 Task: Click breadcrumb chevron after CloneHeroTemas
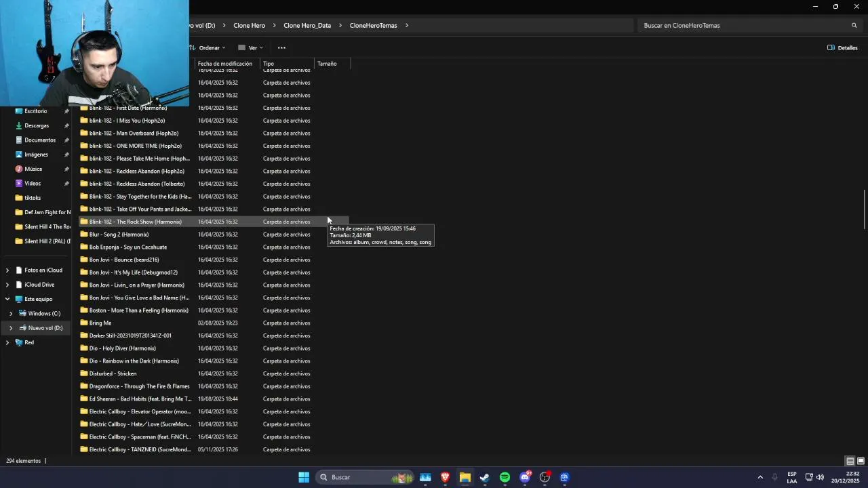coord(407,25)
